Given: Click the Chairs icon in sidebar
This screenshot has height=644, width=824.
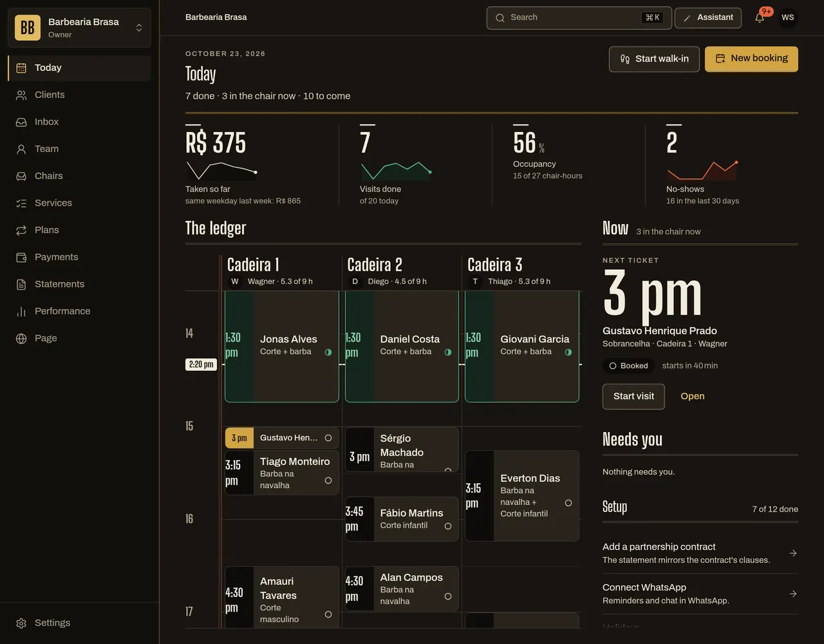Looking at the screenshot, I should point(21,176).
